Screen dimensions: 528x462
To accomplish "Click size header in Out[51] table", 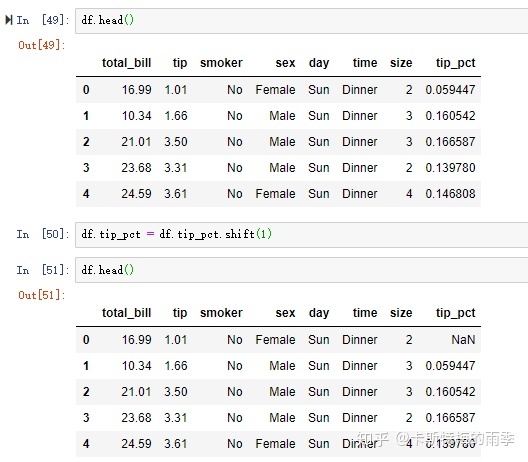I will (x=401, y=313).
